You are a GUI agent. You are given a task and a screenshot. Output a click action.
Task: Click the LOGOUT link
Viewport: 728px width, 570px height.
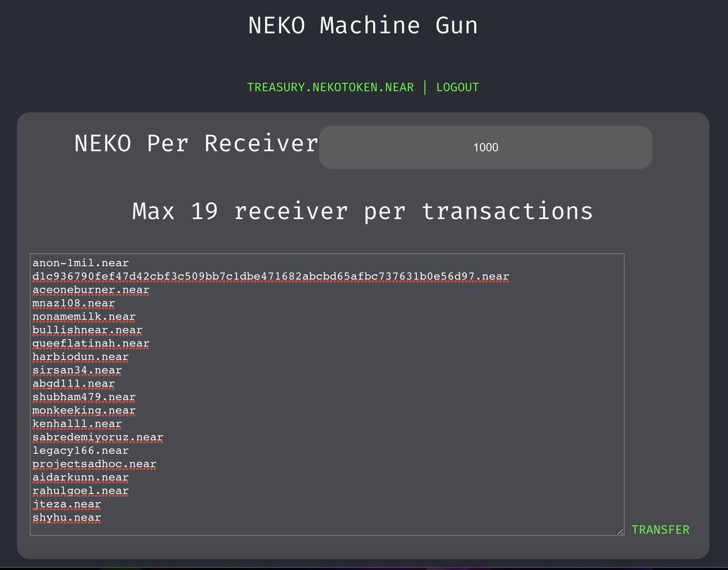point(457,87)
